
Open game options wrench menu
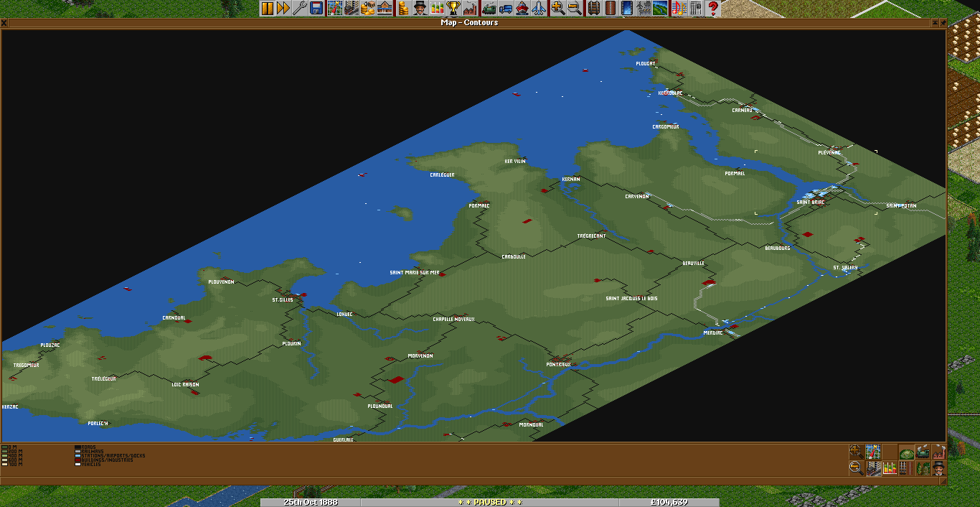tap(299, 8)
